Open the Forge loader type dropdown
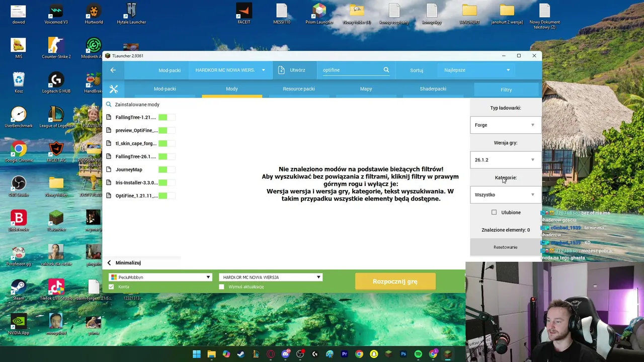This screenshot has height=362, width=644. pos(505,125)
